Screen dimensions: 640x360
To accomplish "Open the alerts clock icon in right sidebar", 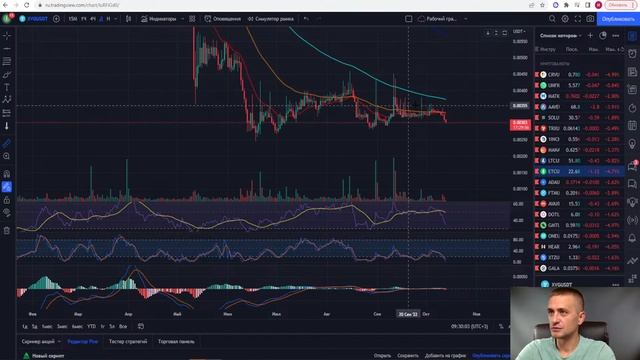I will tap(632, 53).
